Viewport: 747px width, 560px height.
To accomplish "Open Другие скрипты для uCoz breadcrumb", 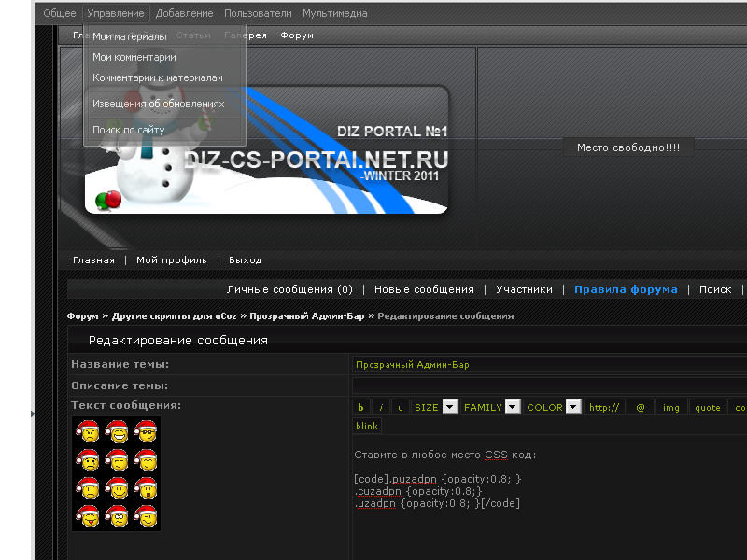I will tap(174, 316).
